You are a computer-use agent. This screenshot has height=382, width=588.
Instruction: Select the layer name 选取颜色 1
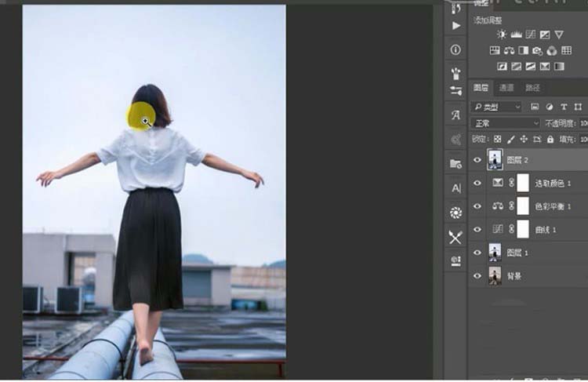click(x=553, y=184)
